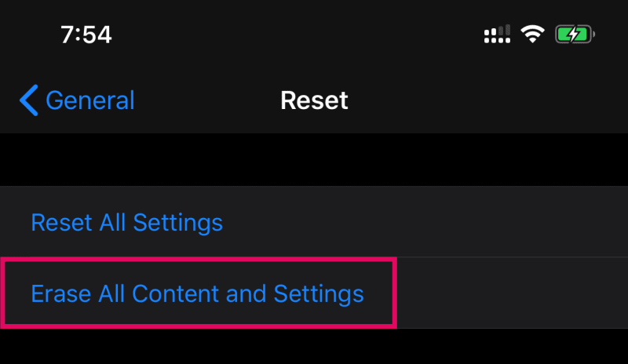This screenshot has height=364, width=628.
Task: Tap the word Settings in the Erase option
Action: click(x=319, y=295)
